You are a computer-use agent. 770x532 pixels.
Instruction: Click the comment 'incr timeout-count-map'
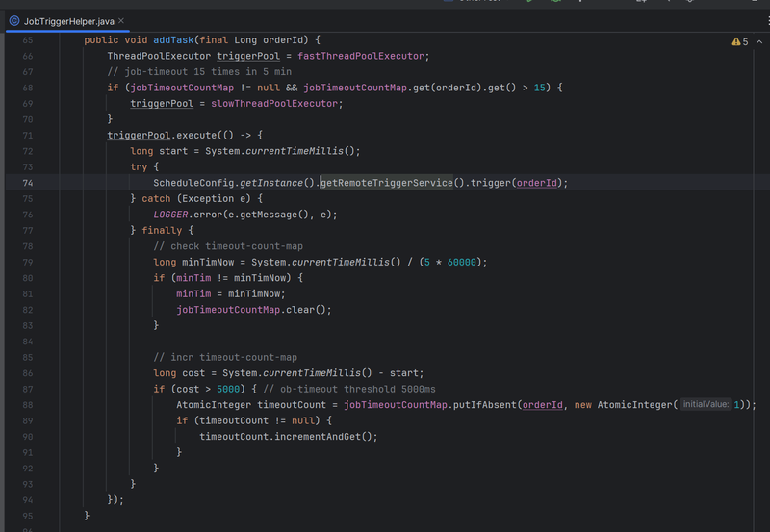click(x=225, y=357)
